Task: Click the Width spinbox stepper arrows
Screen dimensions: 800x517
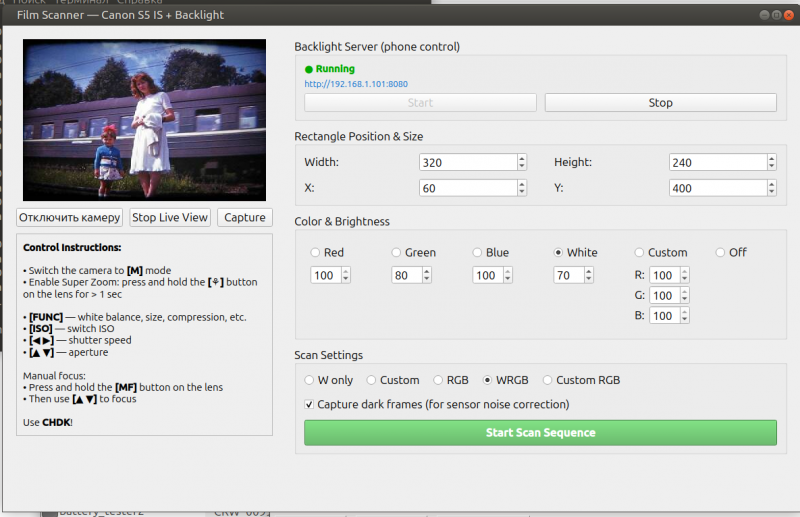Action: 521,162
